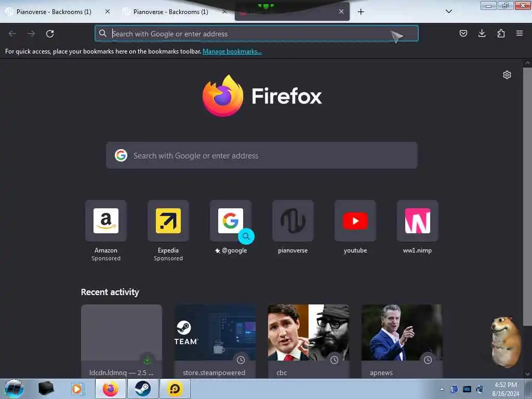
Task: Reload the current page
Action: click(x=50, y=34)
